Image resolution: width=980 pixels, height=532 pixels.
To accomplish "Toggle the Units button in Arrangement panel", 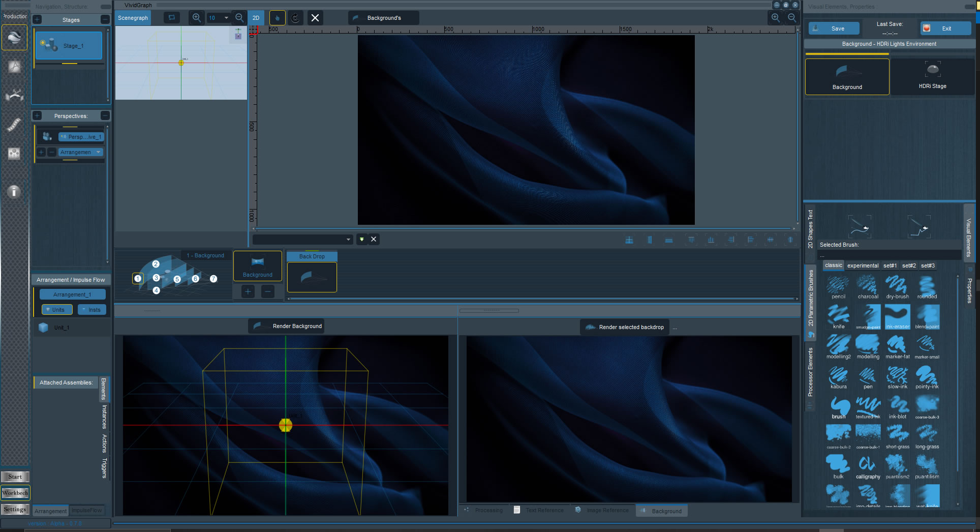I will (57, 310).
